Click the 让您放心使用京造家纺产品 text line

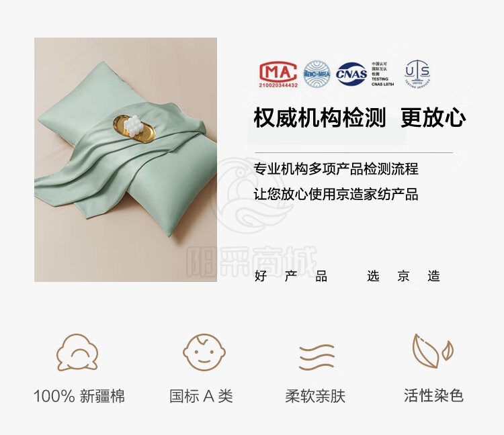(x=336, y=194)
